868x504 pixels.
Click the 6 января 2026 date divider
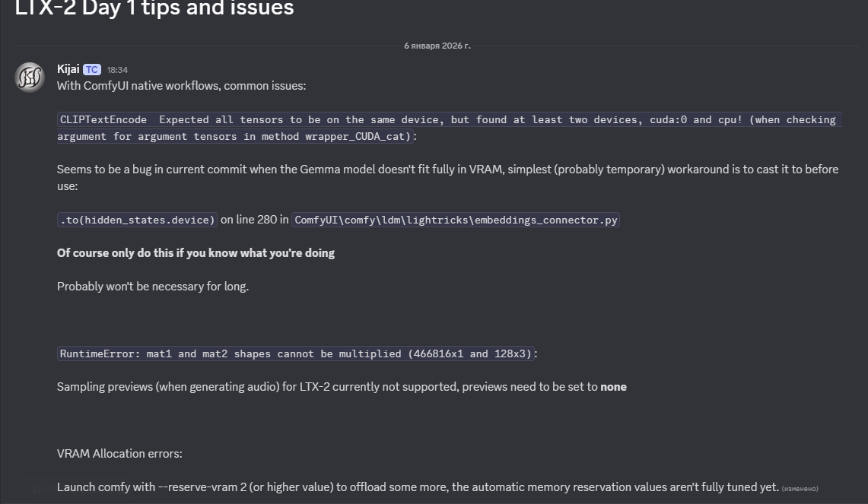[437, 46]
